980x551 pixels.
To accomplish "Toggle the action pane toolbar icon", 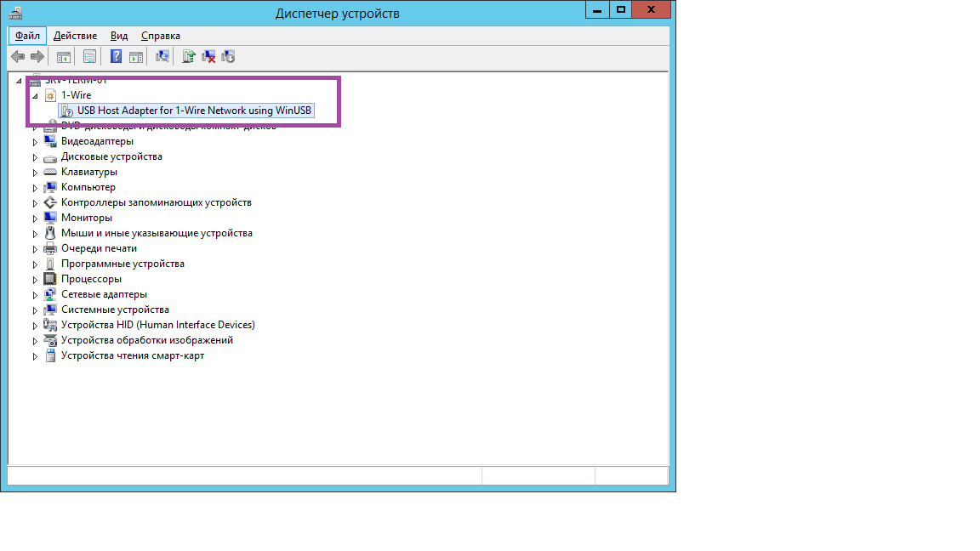I will coord(136,57).
